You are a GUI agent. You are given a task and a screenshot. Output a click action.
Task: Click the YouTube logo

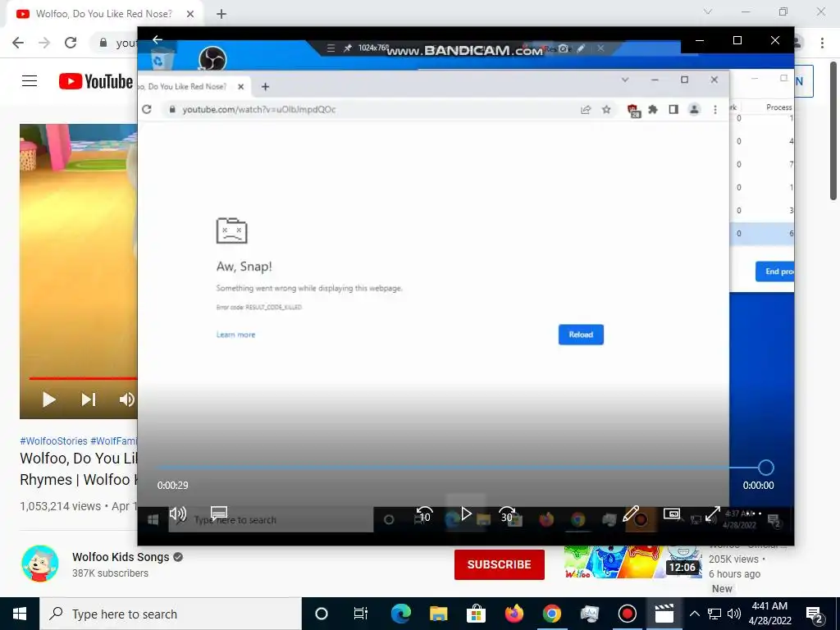point(96,81)
